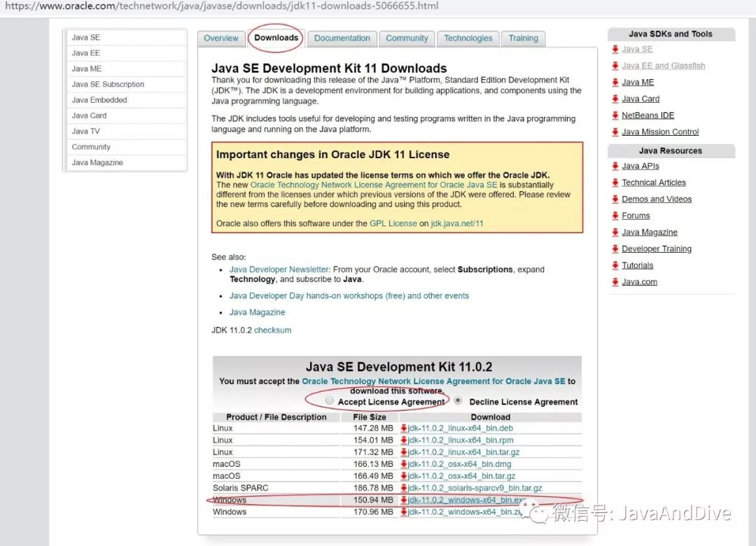Click download icon beside linux-x64_bin.deb

point(404,428)
